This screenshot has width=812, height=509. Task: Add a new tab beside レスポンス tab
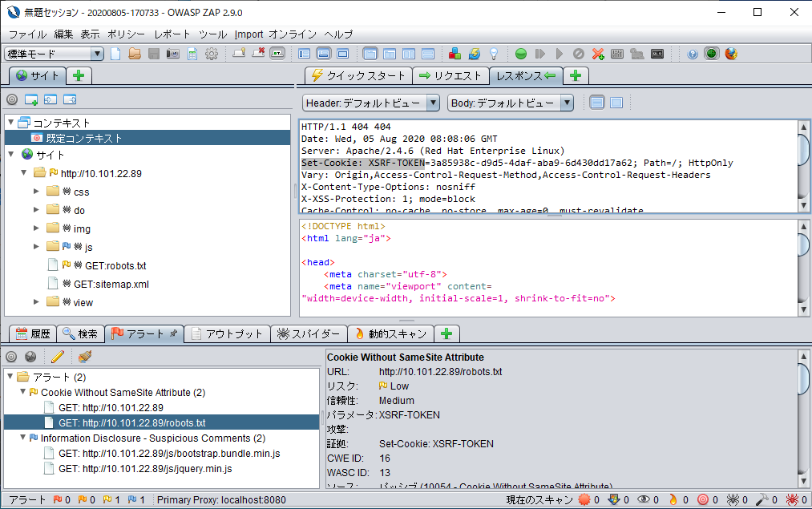pyautogui.click(x=576, y=76)
